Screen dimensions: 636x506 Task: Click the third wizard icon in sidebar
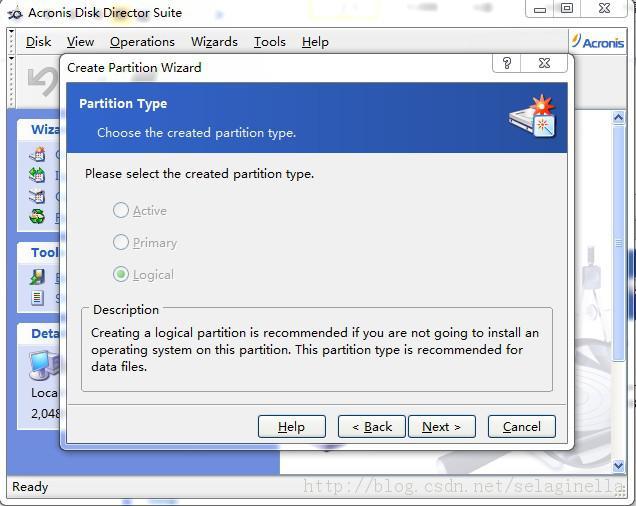37,196
